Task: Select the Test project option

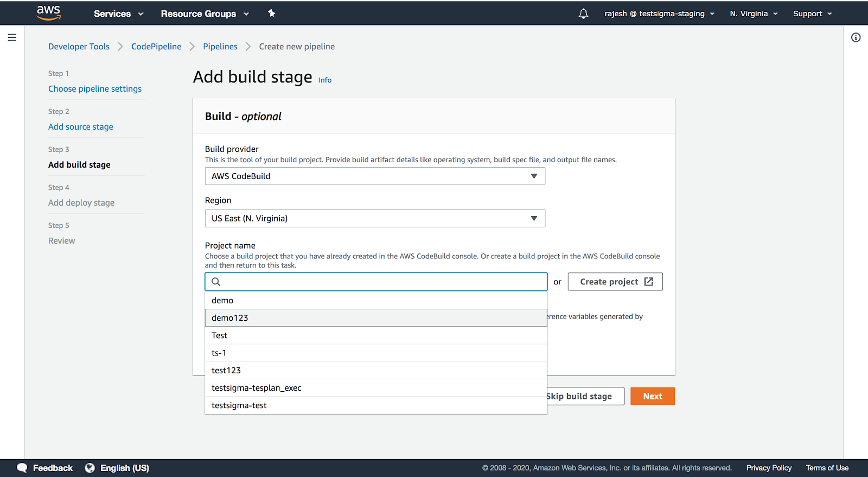Action: coord(376,335)
